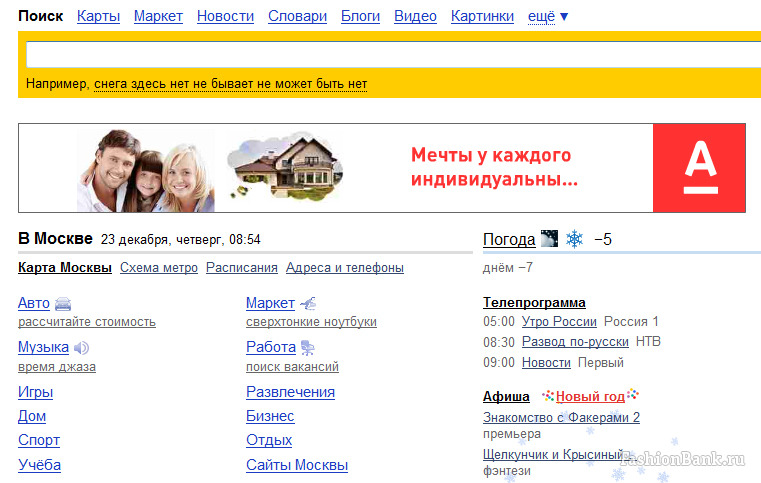Open the Музыка section link
The width and height of the screenshot is (761, 483).
point(44,348)
